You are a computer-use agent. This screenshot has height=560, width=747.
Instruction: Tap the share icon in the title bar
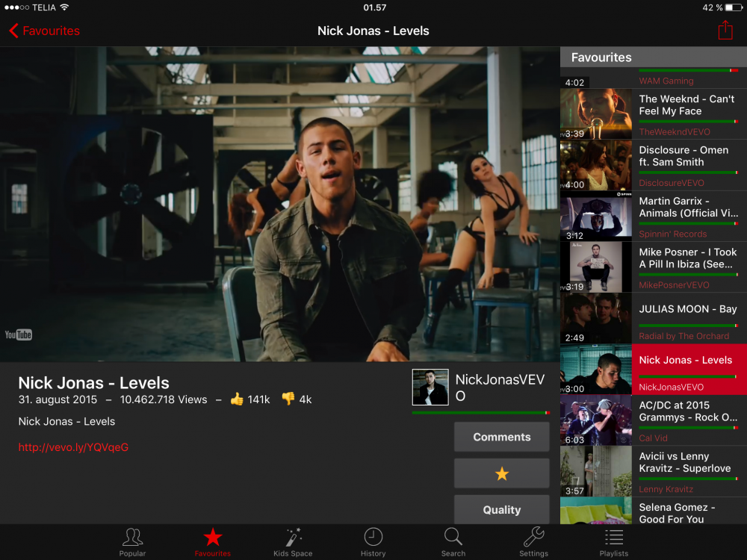[725, 30]
